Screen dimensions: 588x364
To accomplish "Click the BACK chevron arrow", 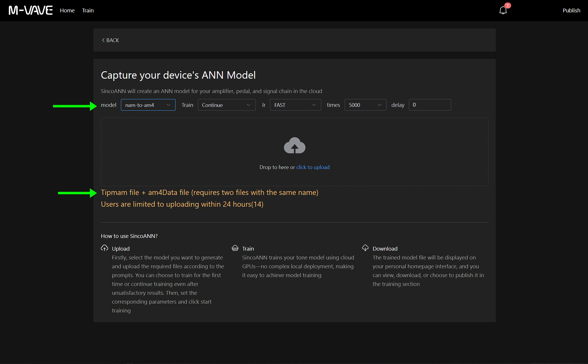I will tap(103, 40).
